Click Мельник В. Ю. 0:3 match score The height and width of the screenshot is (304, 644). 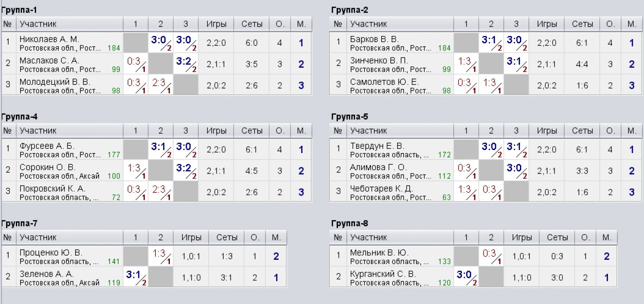click(491, 256)
